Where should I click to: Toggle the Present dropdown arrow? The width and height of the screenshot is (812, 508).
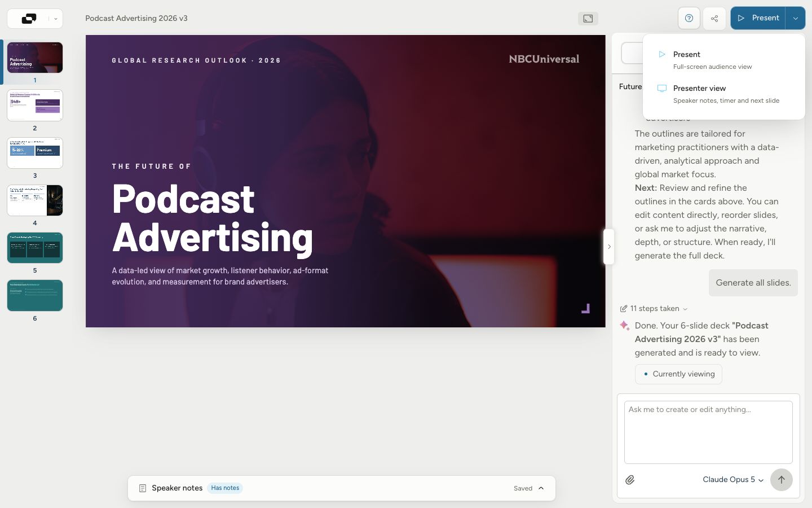click(795, 18)
